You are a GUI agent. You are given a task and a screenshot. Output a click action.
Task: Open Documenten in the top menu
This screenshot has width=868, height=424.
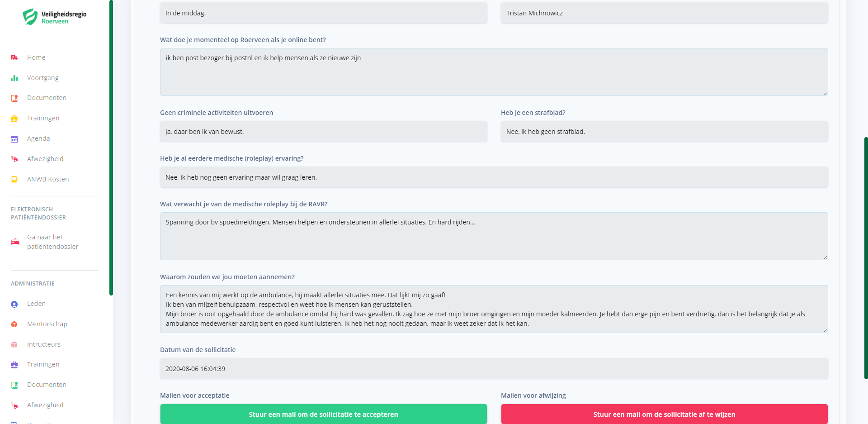(47, 98)
